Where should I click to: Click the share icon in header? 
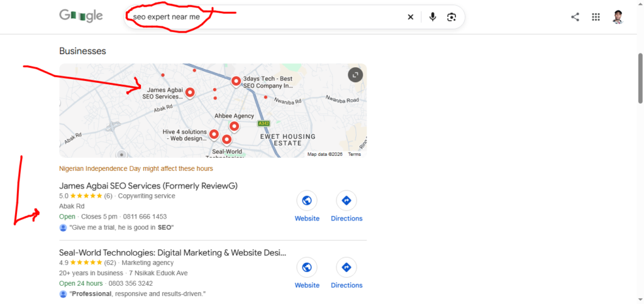[575, 17]
